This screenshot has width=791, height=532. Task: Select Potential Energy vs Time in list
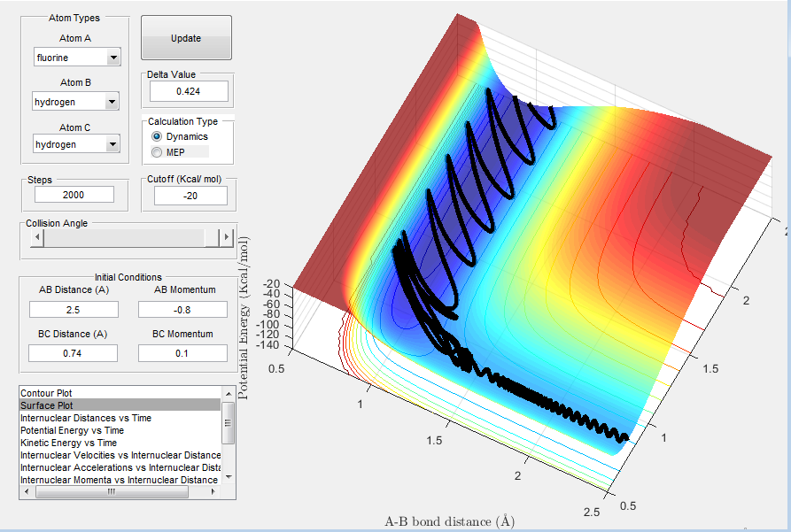(x=72, y=430)
